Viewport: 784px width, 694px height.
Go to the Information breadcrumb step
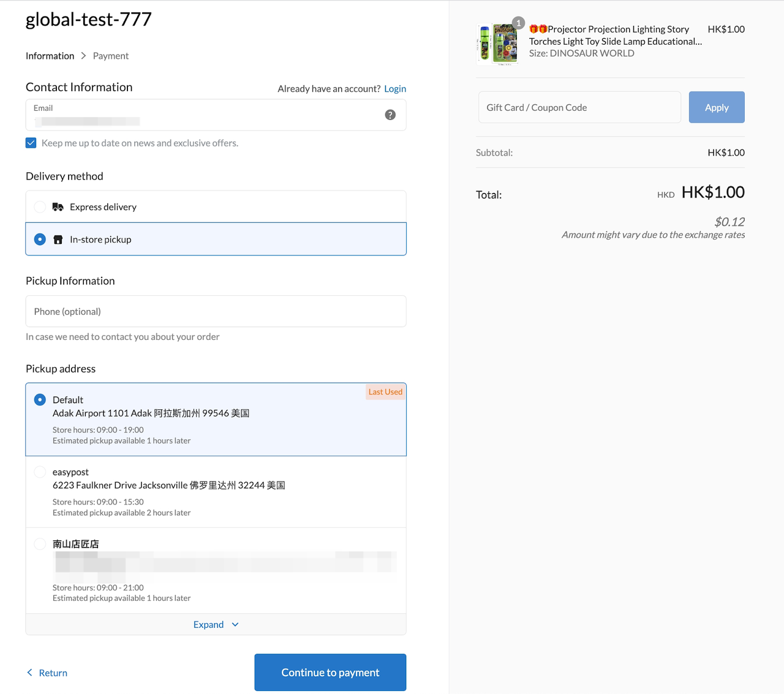pos(50,56)
